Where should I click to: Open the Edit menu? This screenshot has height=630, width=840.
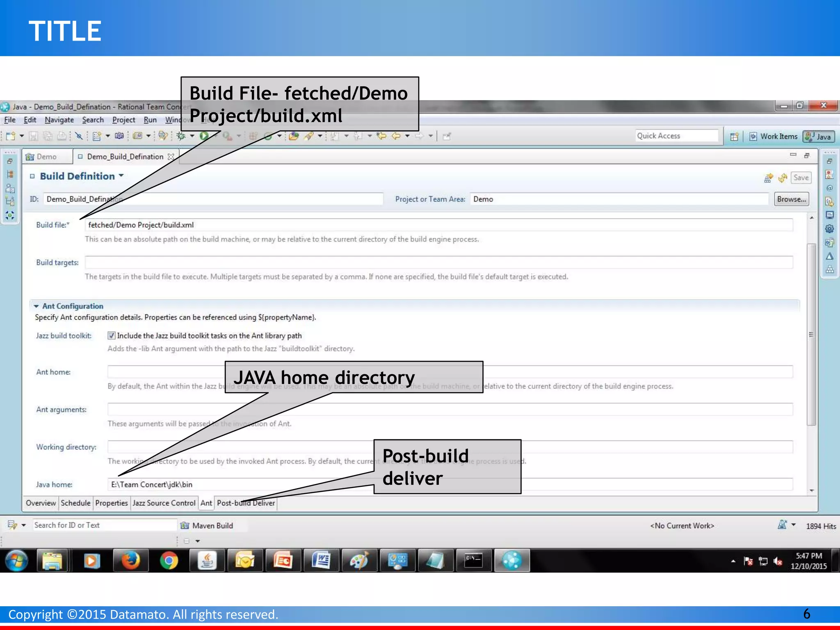[x=30, y=120]
